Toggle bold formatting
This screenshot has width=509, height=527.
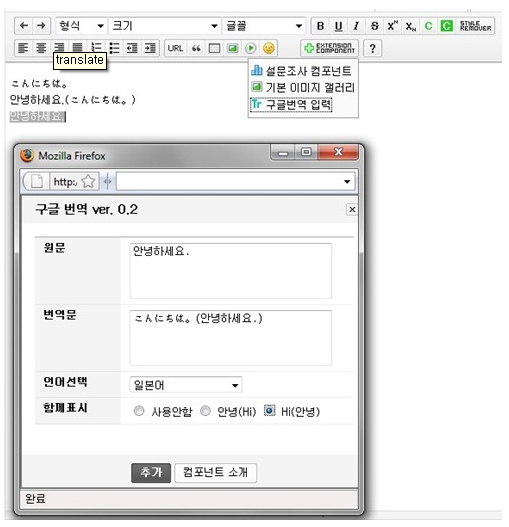[320, 26]
